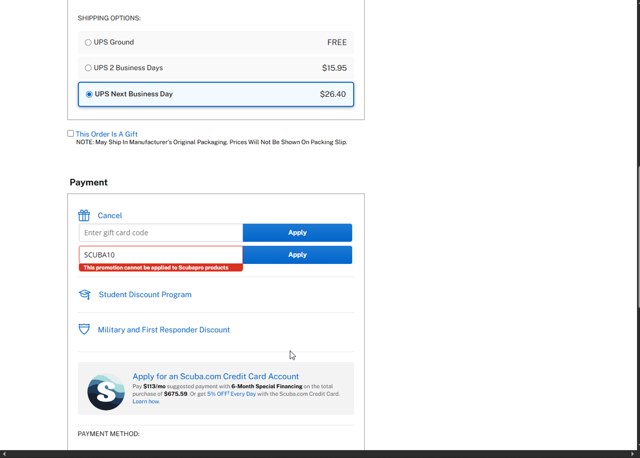This screenshot has height=458, width=640.
Task: Click the $15.95 shipping price
Action: [x=334, y=68]
